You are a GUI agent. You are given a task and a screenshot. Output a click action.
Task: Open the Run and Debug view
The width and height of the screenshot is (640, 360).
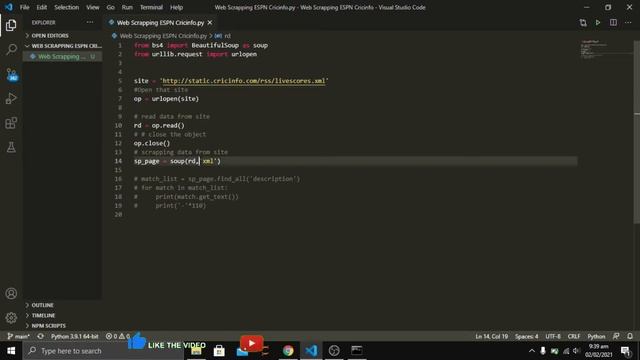click(11, 98)
